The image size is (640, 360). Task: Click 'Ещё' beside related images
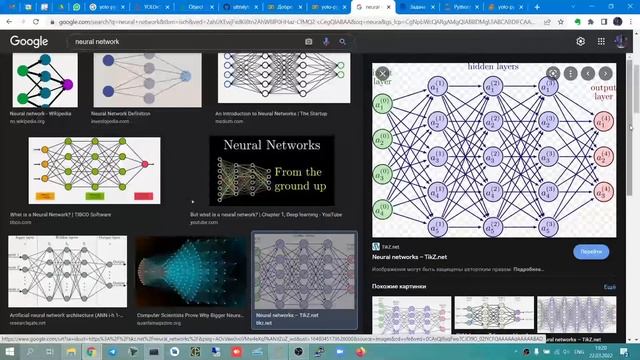pyautogui.click(x=609, y=287)
